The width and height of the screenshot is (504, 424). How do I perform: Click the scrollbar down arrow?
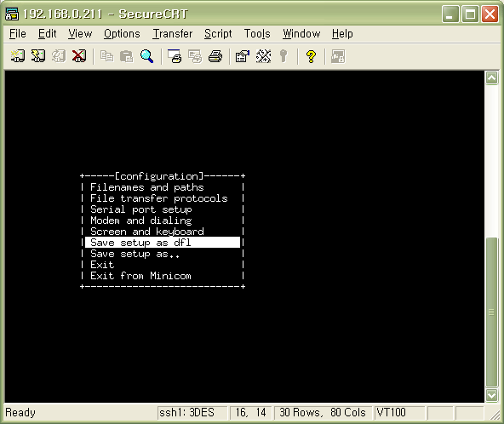tap(491, 395)
